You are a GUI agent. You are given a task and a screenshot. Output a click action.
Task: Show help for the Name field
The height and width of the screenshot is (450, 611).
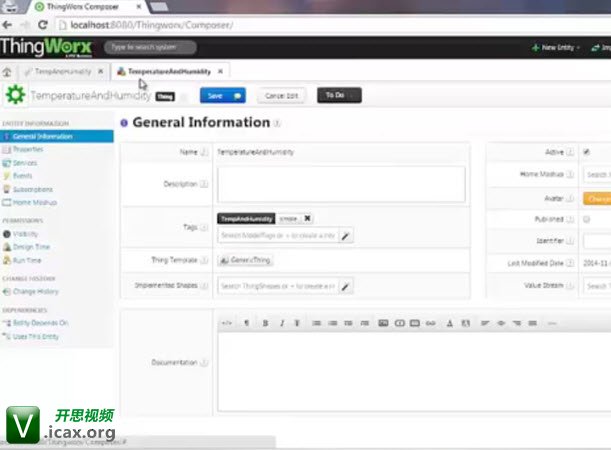[x=204, y=152]
